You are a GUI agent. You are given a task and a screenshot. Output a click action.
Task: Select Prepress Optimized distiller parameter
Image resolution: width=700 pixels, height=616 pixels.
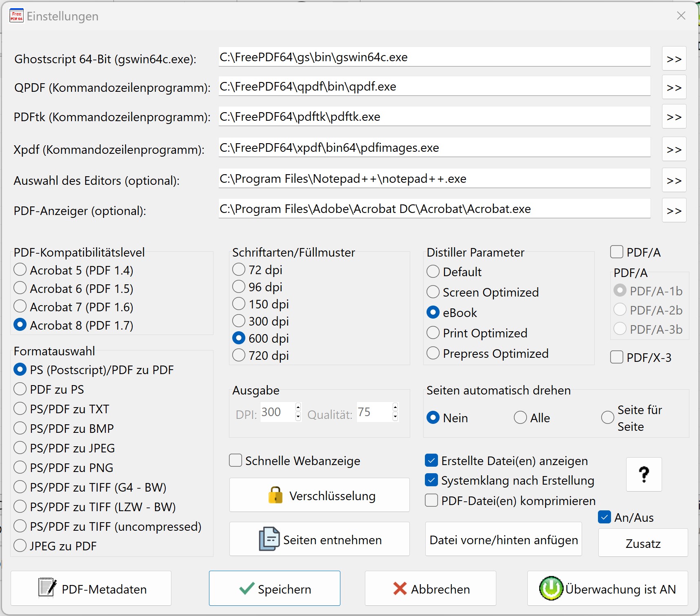487,353
